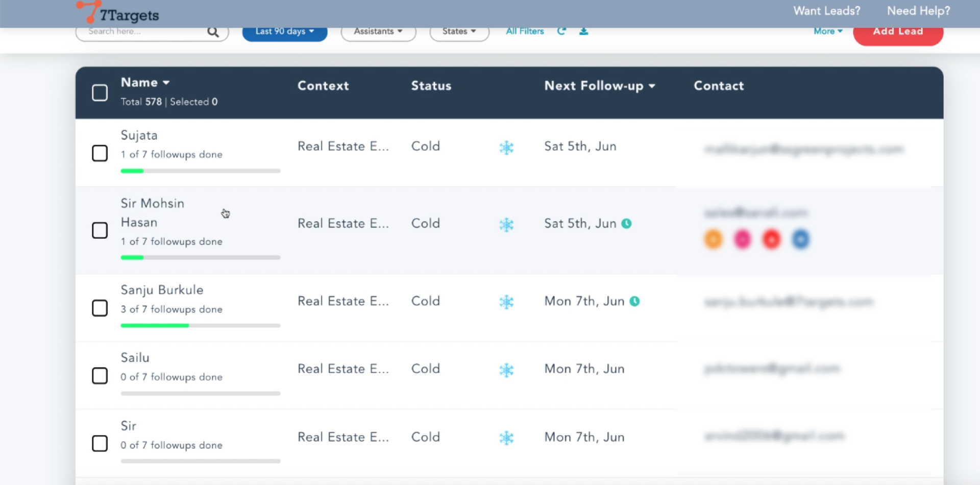This screenshot has height=485, width=980.
Task: Click the download leads icon
Action: (x=583, y=31)
